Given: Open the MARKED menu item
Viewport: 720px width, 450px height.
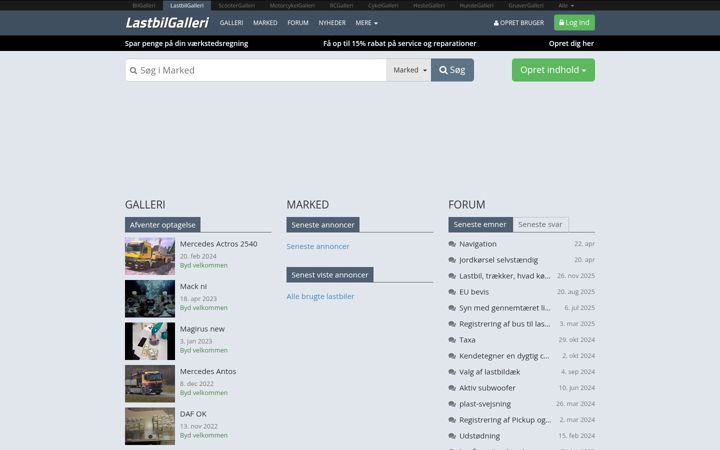Looking at the screenshot, I should tap(265, 22).
